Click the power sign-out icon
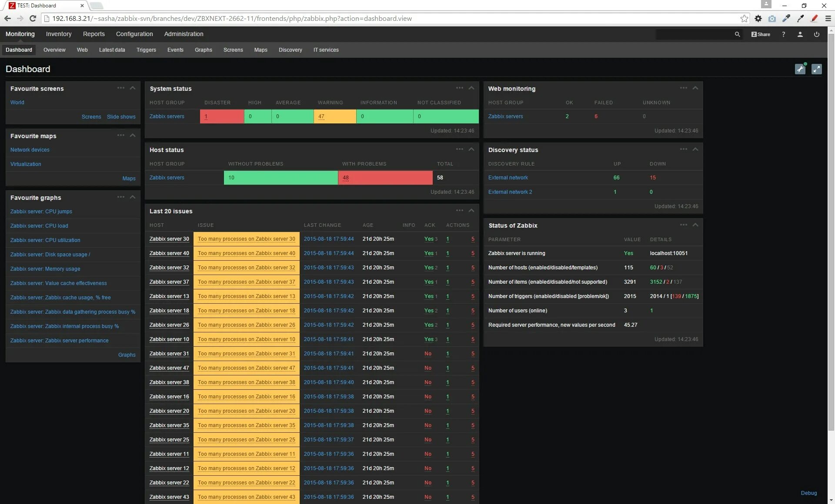 coord(816,34)
